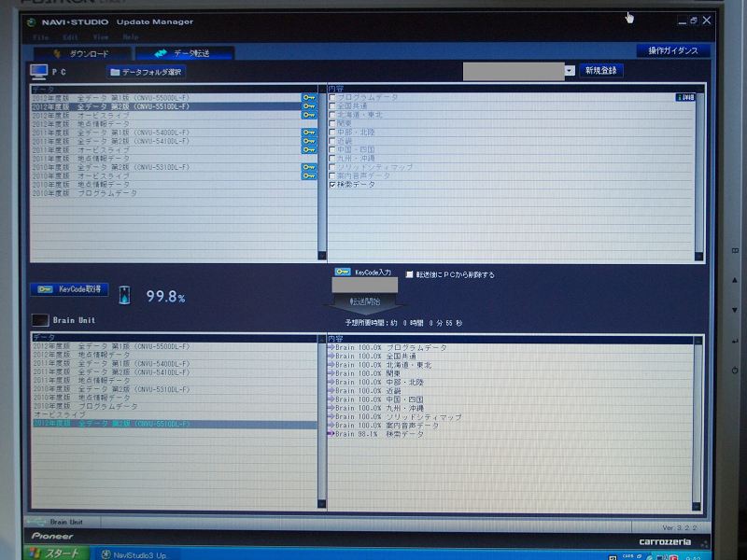Click the スタート button on taskbar
Screen dimensions: 747x560
57,553
